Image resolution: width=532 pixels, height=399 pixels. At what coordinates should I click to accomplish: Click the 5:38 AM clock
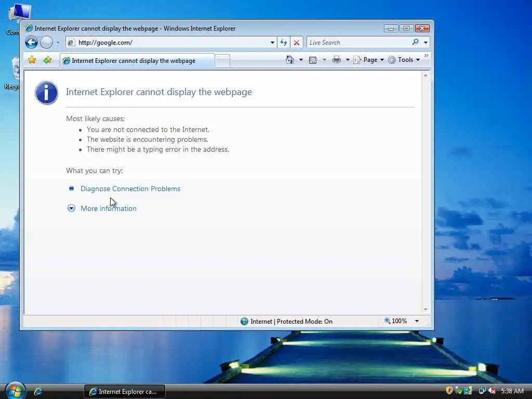click(512, 391)
